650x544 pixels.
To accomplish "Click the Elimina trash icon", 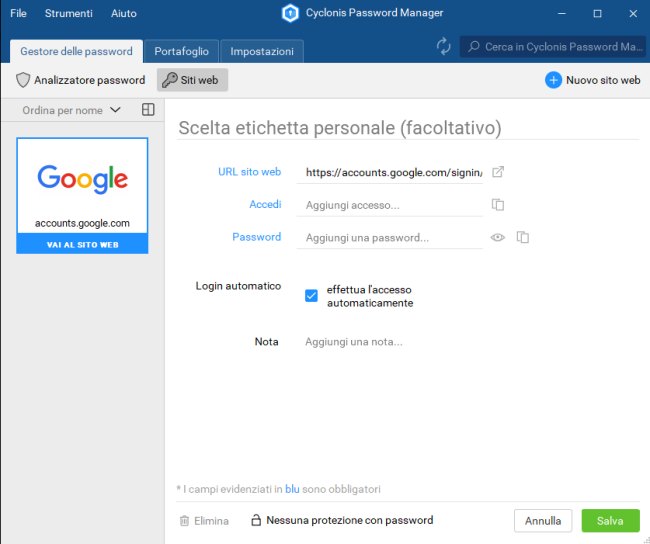I will 184,520.
